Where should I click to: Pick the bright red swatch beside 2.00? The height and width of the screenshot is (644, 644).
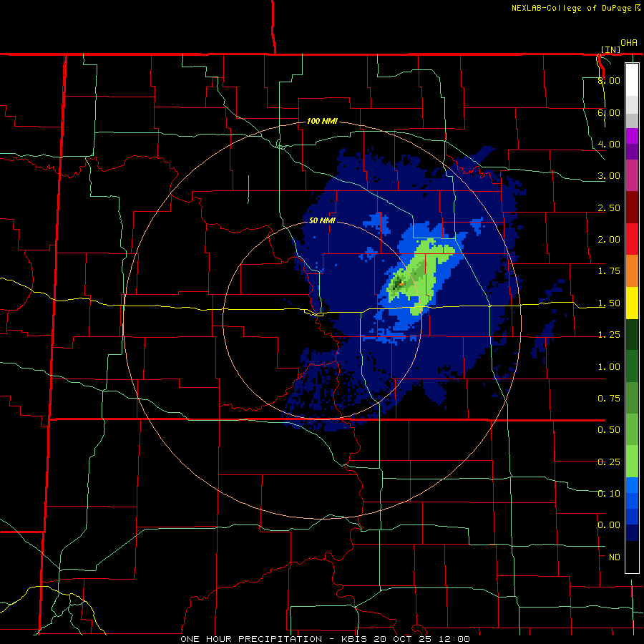(632, 239)
